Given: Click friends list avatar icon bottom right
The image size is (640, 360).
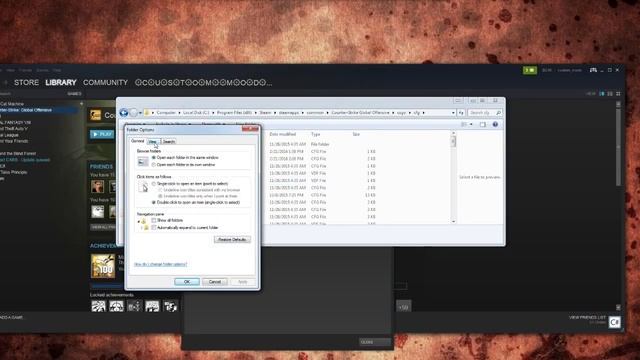Looking at the screenshot, I should [x=615, y=322].
